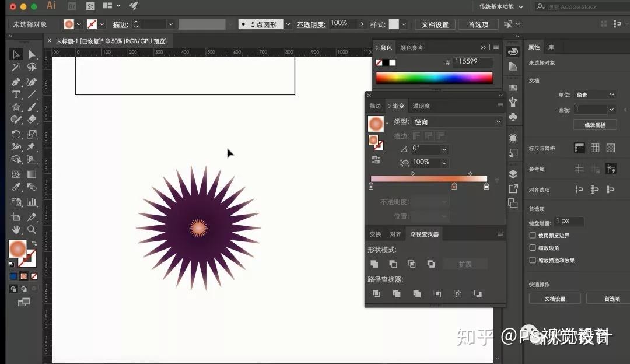Click the hex color field 115599

click(472, 62)
